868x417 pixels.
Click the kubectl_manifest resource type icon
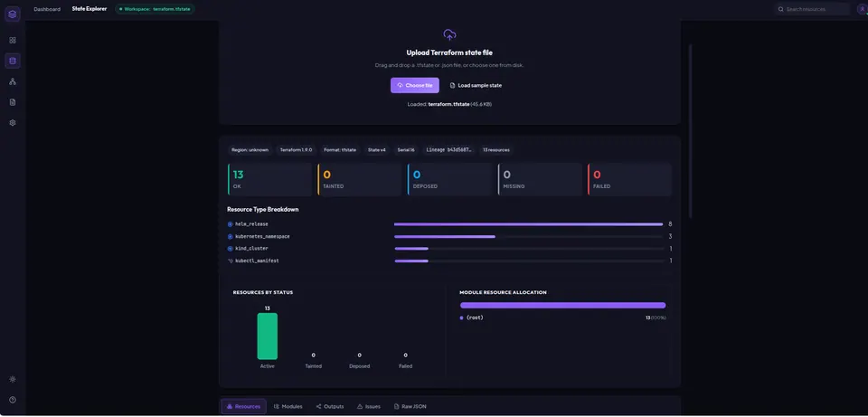click(231, 261)
